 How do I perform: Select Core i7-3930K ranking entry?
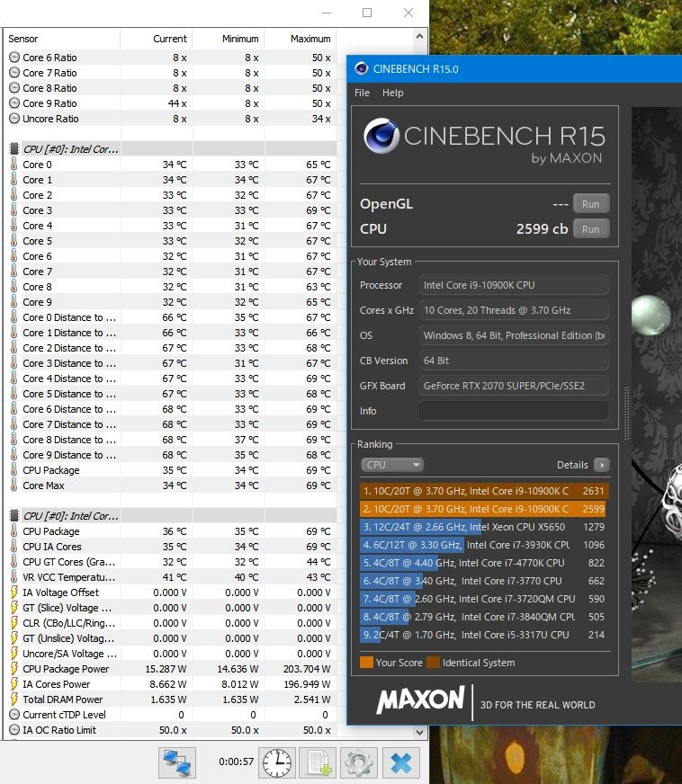click(x=483, y=545)
